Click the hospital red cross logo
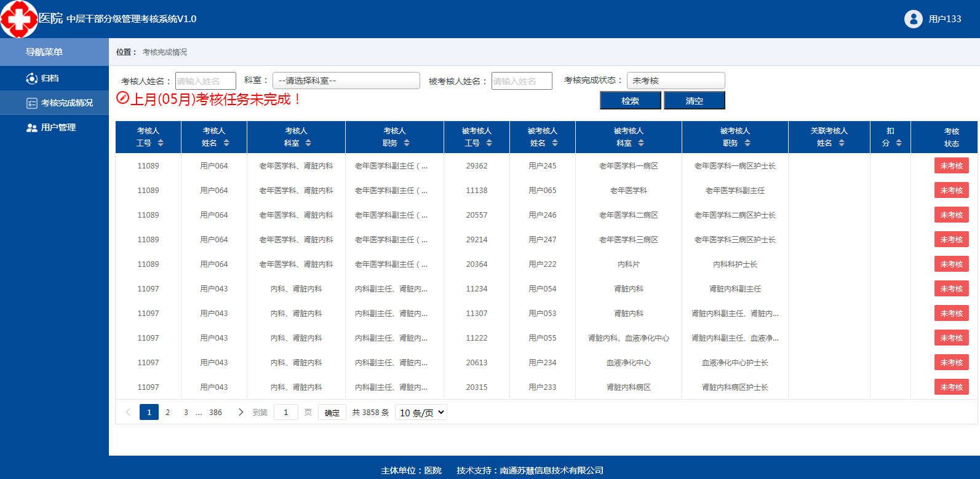The height and width of the screenshot is (479, 980). pos(19,19)
